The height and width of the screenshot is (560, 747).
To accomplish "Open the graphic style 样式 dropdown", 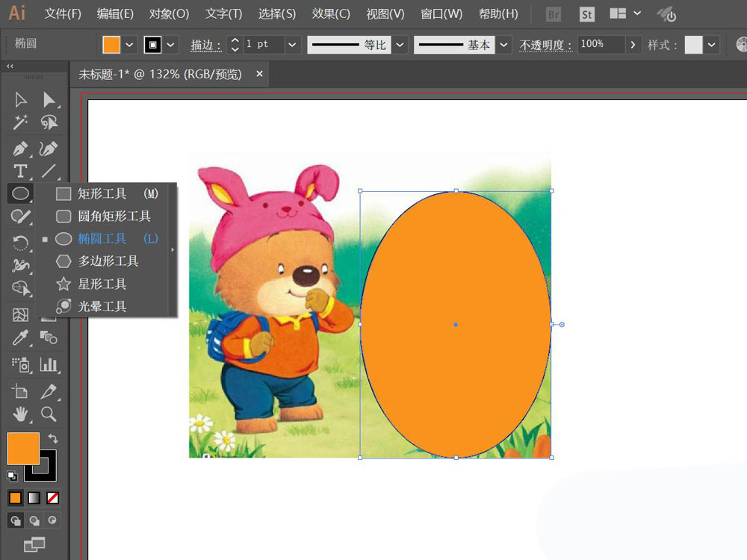I will pos(712,45).
